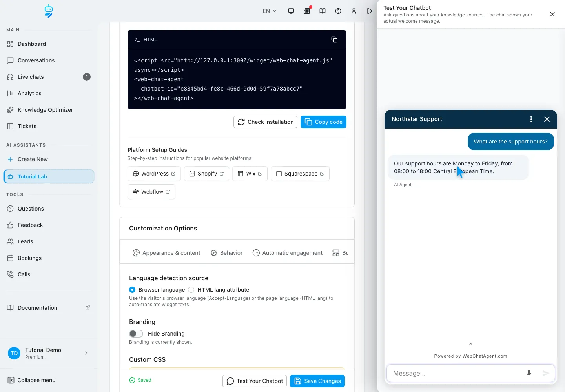565x392 pixels.
Task: Click the logout icon in header
Action: (x=369, y=11)
